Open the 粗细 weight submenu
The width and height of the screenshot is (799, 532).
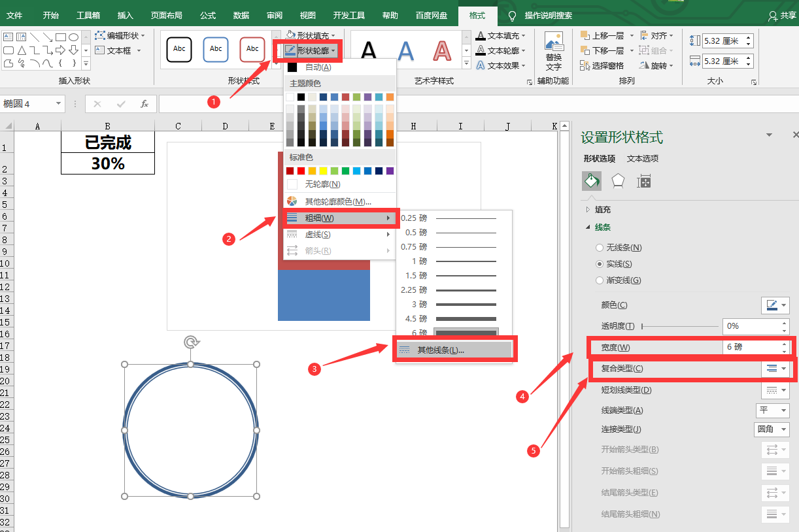tap(340, 218)
